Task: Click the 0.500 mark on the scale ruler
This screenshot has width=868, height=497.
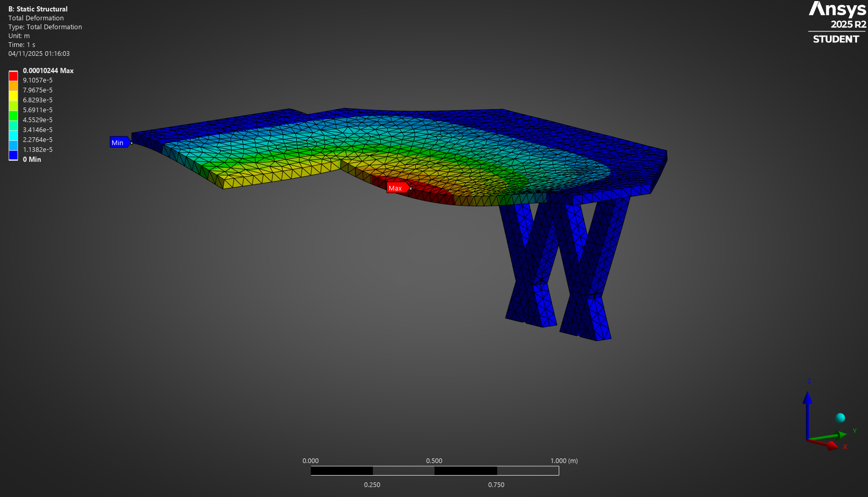Action: [x=435, y=461]
